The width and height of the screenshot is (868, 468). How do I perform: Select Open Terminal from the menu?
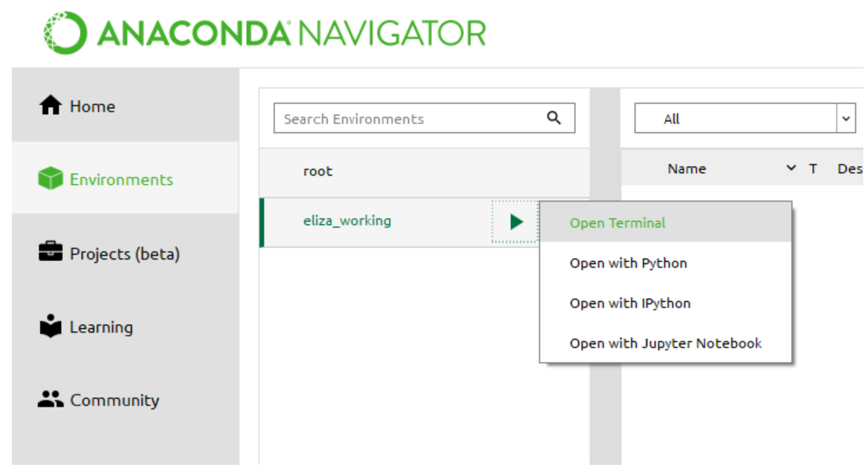(617, 223)
